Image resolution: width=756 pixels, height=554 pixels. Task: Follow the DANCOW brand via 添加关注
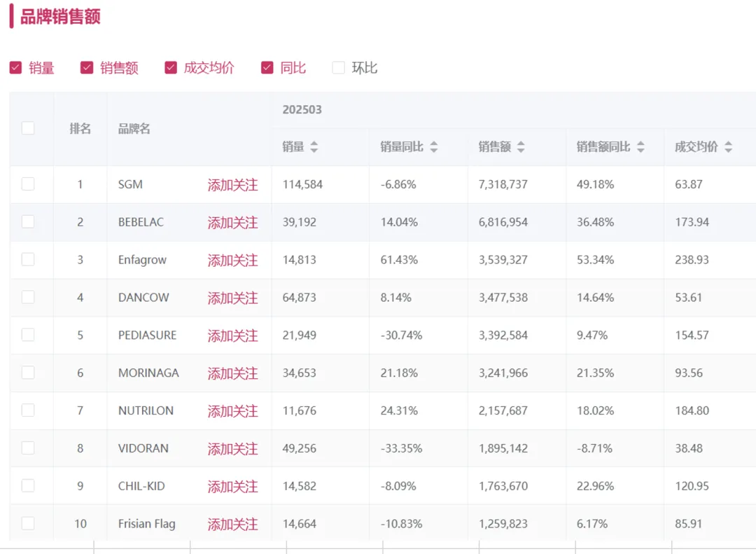tap(232, 298)
